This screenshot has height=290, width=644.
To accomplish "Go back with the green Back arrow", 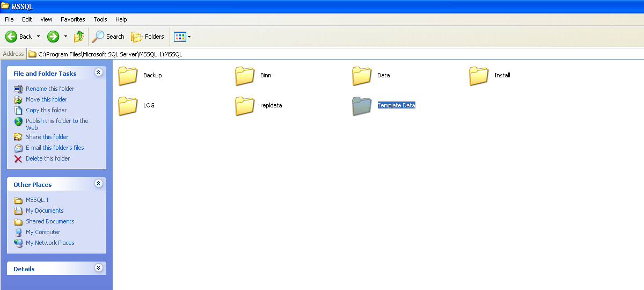I will point(19,37).
